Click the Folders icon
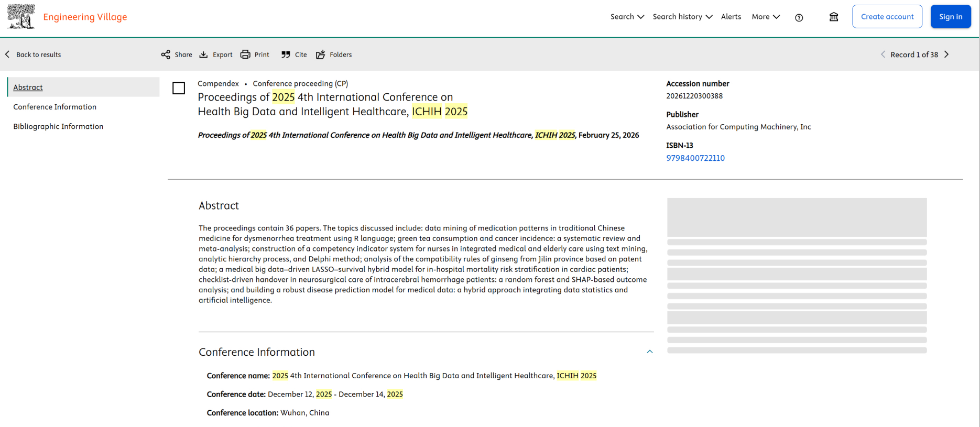Screen dimensions: 980x427 pos(320,54)
